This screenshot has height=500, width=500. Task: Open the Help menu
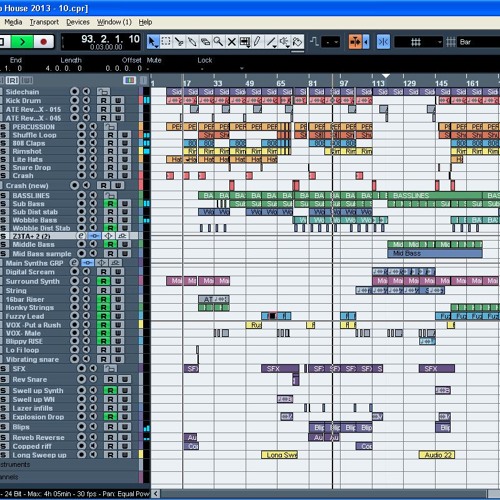pos(145,22)
